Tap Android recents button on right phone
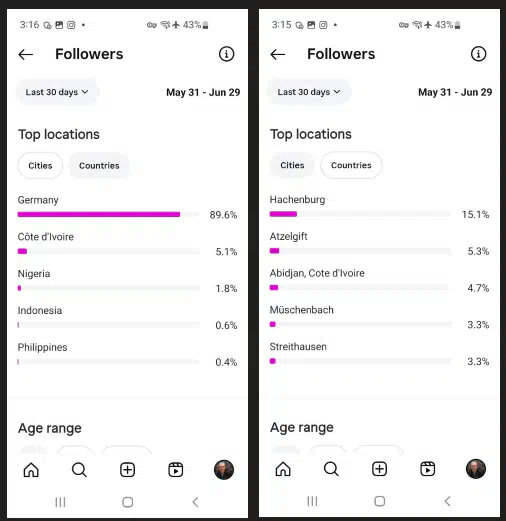 [312, 501]
